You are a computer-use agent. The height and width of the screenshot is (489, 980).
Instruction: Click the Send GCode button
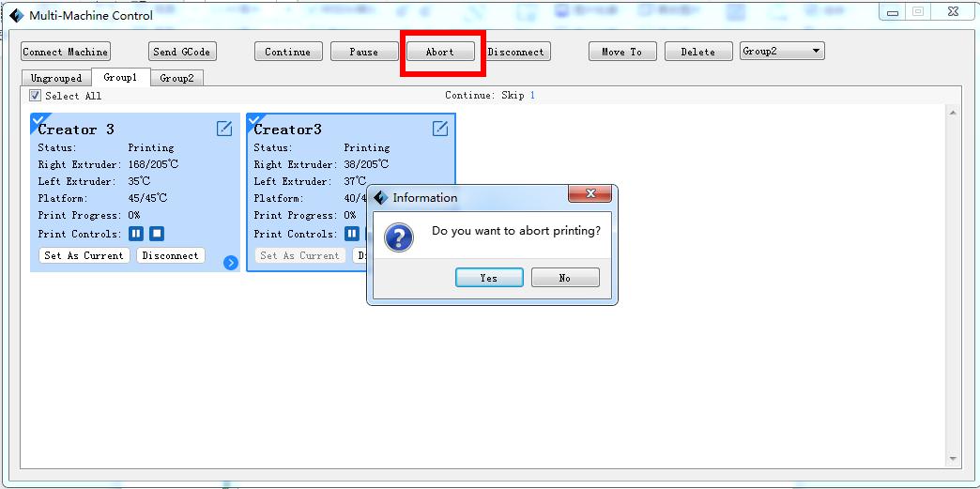coord(182,52)
